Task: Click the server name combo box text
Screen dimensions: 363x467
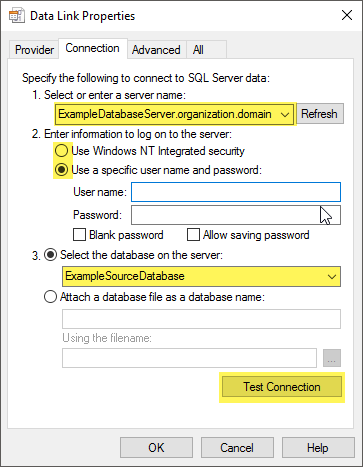Action: tap(165, 114)
